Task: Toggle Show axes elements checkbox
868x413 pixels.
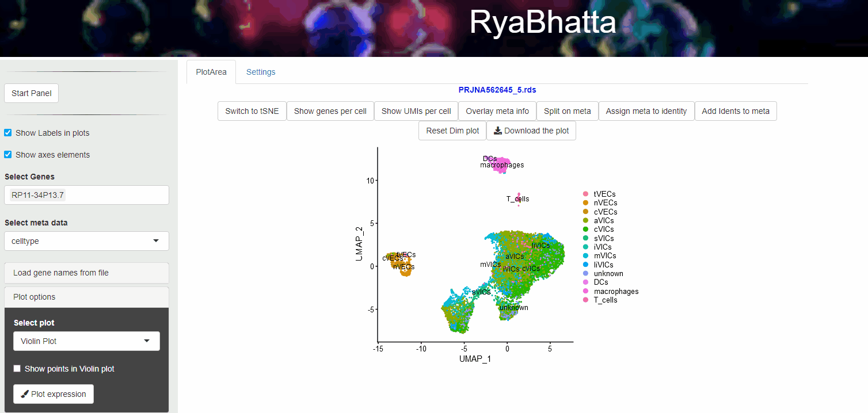Action: tap(8, 155)
